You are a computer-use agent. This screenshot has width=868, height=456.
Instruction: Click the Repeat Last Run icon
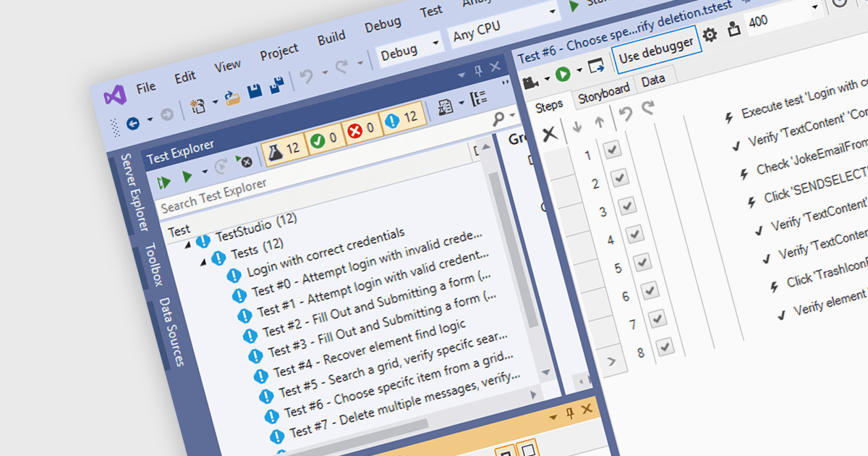click(x=221, y=166)
